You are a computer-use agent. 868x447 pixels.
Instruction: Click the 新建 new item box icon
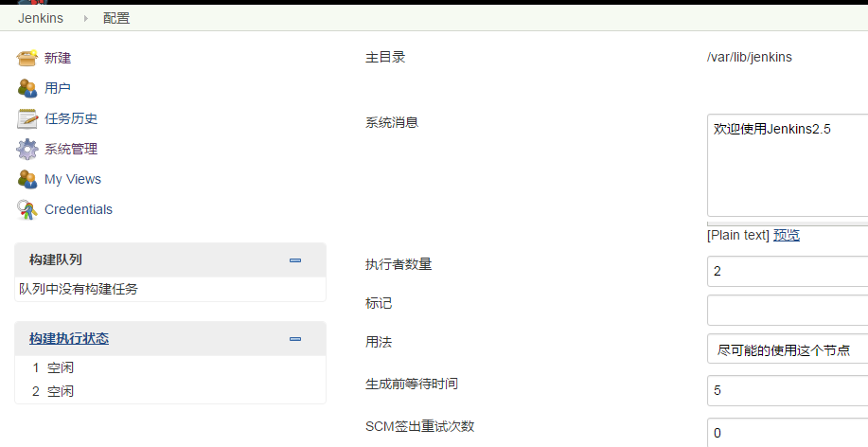27,58
